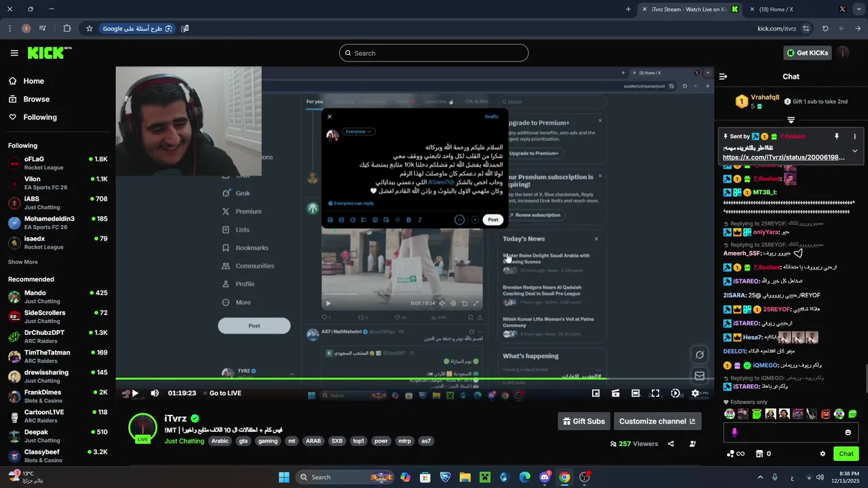Play the paused stream video
The width and height of the screenshot is (868, 488).
click(x=135, y=393)
